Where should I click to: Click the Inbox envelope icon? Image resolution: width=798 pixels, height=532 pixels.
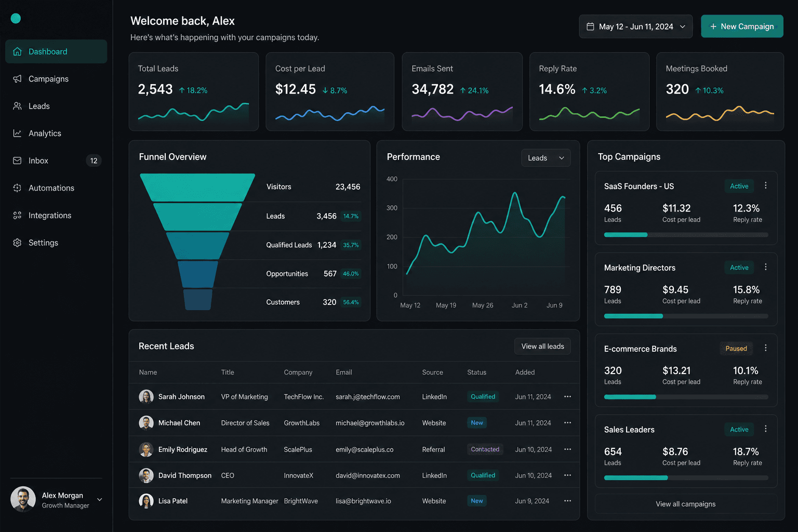tap(17, 161)
